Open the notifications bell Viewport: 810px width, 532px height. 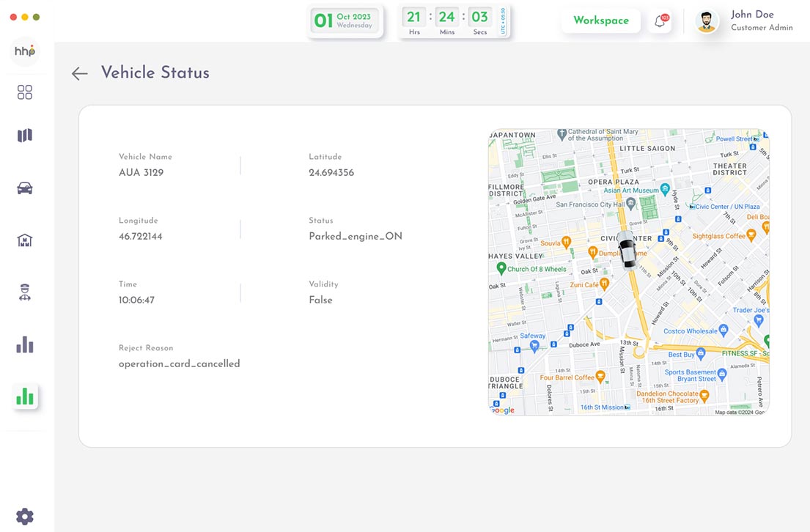point(660,21)
